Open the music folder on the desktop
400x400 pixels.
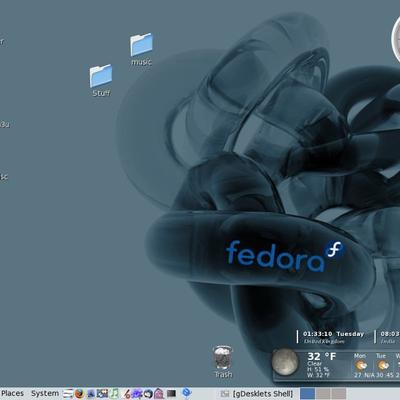tap(141, 49)
